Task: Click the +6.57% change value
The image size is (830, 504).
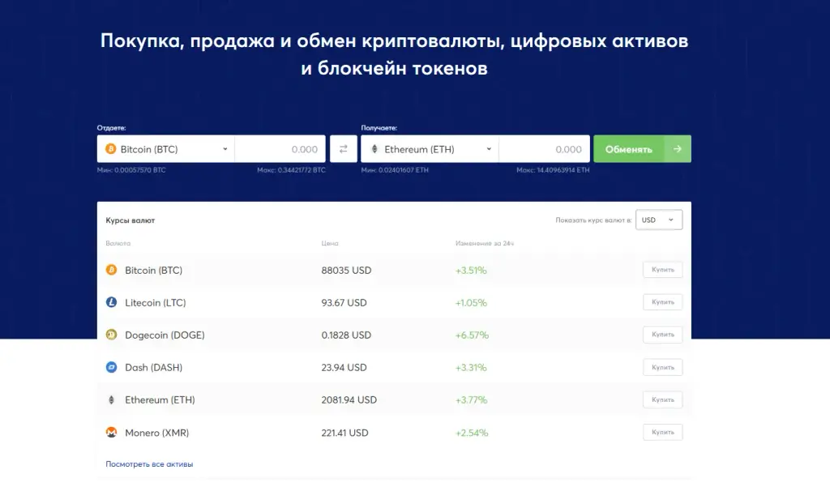Action: [x=472, y=335]
